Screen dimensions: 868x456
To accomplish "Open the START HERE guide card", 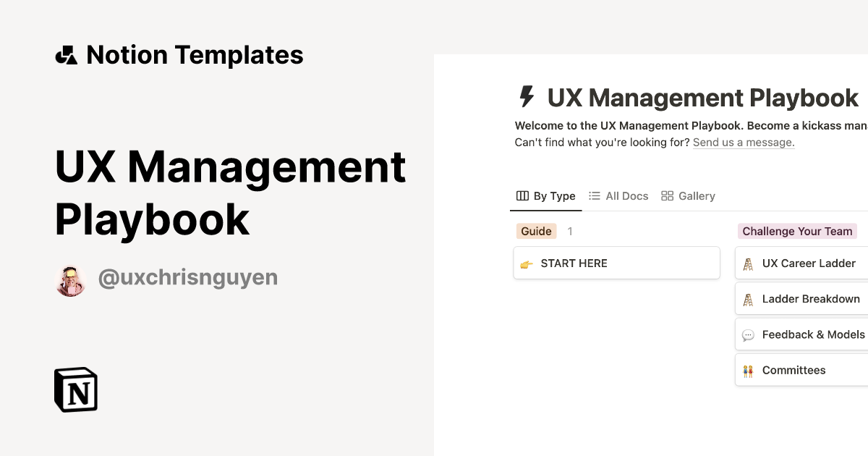I will pos(616,263).
